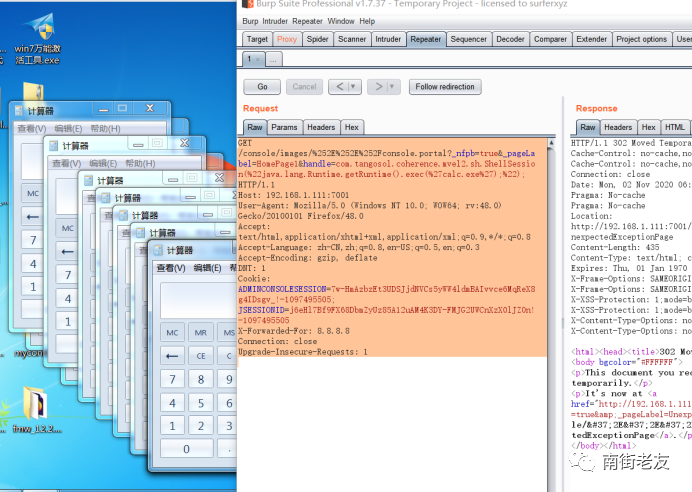Go back to previous request in history
The height and width of the screenshot is (492, 692).
pos(339,87)
